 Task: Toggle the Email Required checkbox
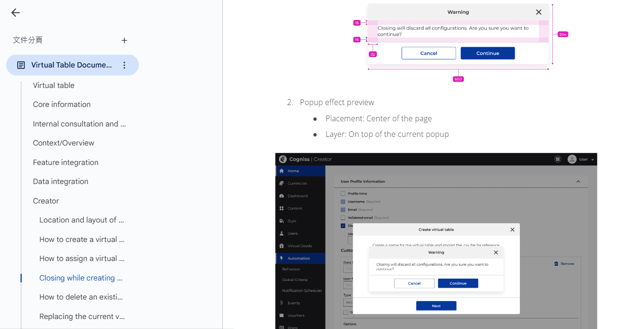click(343, 210)
